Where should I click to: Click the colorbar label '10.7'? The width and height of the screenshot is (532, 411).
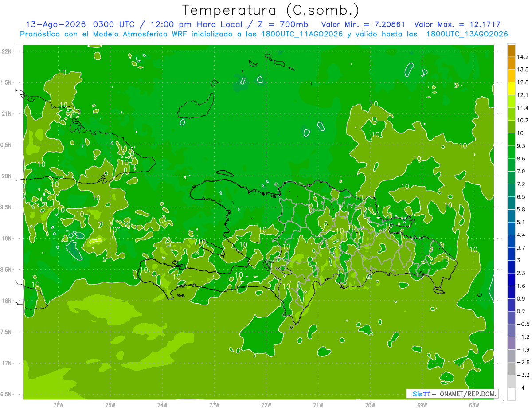(522, 121)
